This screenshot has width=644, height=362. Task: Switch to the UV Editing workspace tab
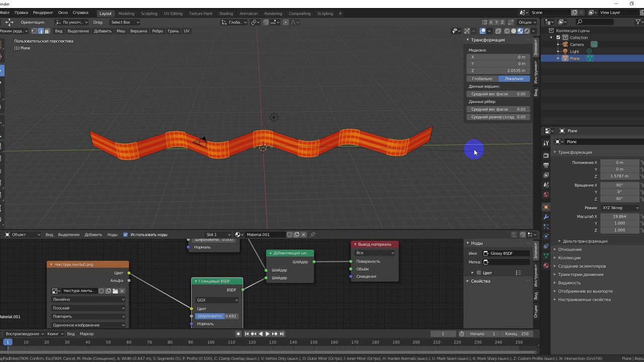point(173,14)
